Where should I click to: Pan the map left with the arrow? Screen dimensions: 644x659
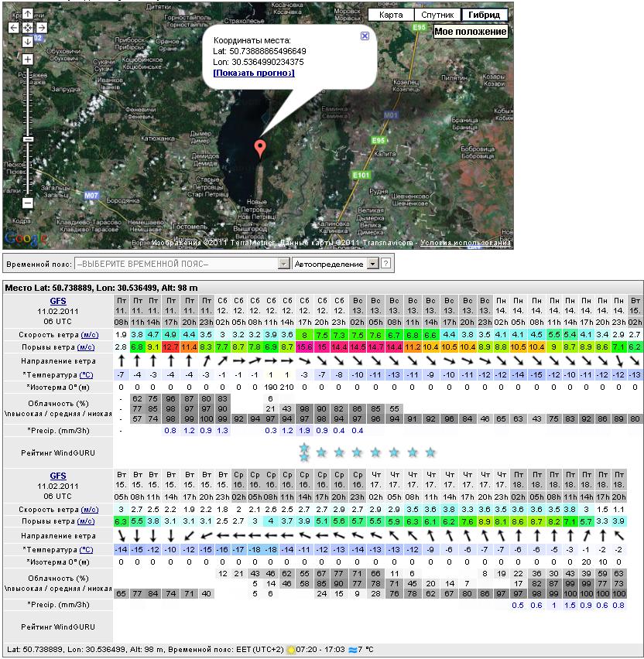[14, 27]
